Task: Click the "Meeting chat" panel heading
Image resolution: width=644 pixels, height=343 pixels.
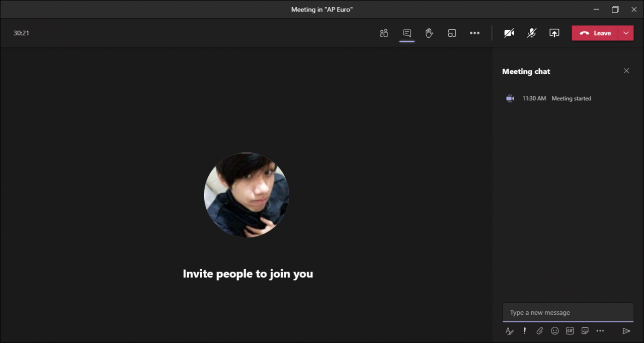Action: pyautogui.click(x=526, y=71)
